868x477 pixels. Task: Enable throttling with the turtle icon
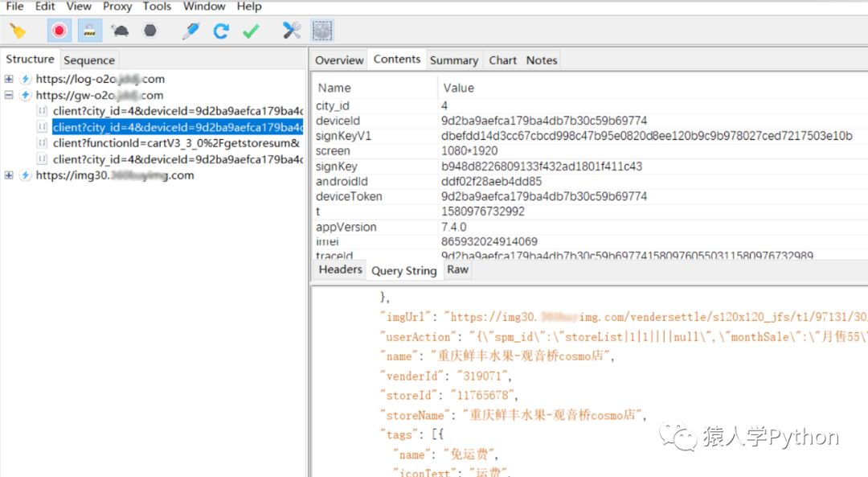(120, 31)
